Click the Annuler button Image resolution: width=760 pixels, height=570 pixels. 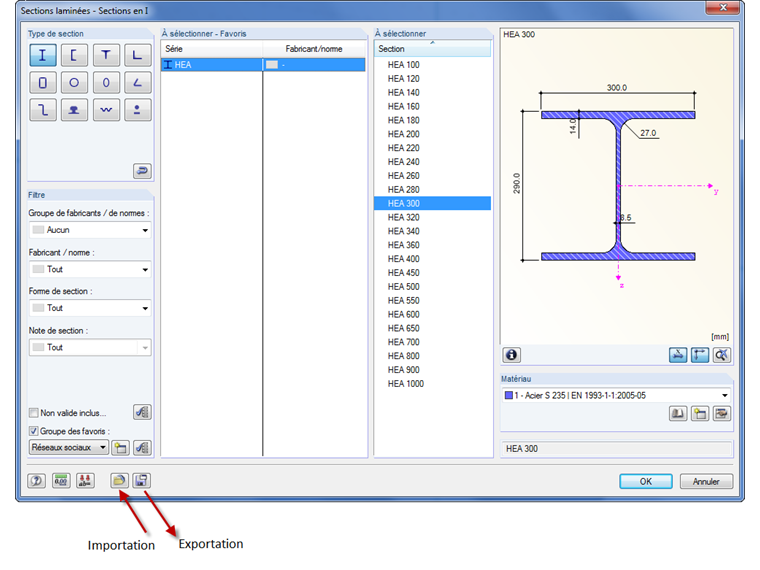pos(706,482)
